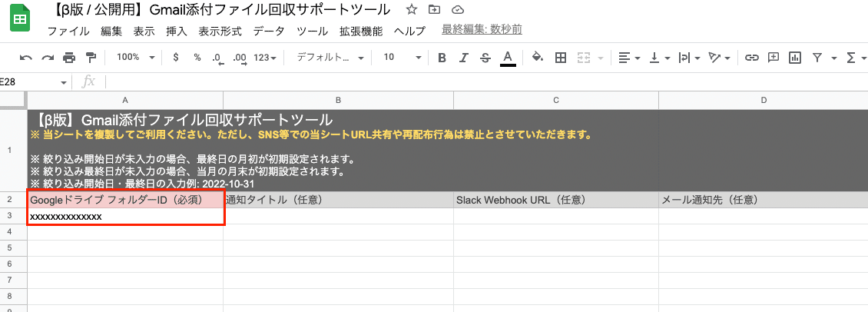Open zoom level 100% dropdown

(136, 57)
